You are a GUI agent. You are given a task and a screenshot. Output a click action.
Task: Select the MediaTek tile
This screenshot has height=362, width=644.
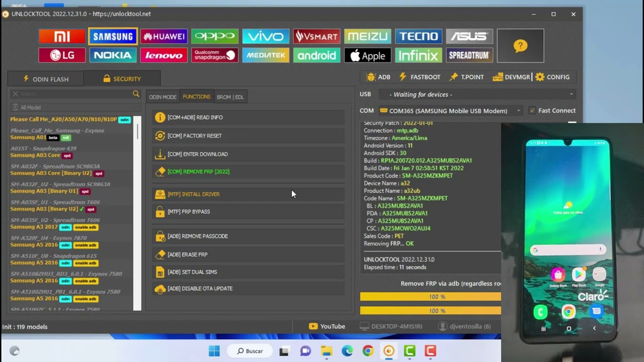point(266,55)
